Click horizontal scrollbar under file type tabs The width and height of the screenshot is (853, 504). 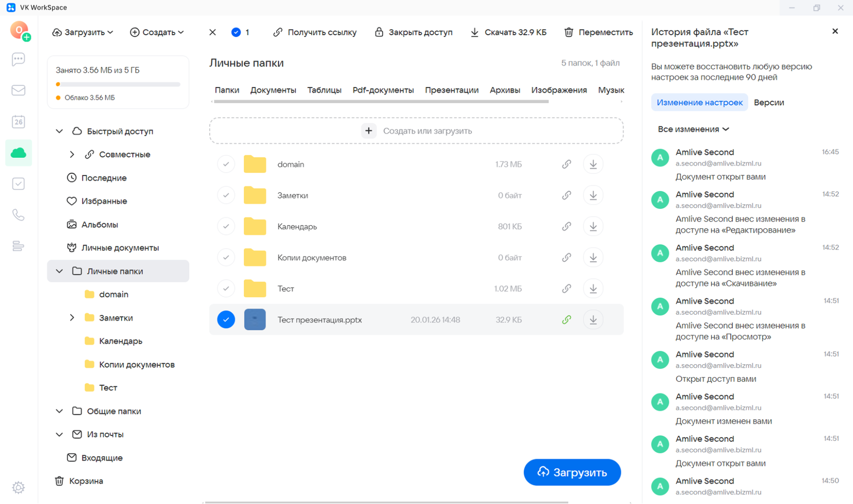[x=381, y=102]
